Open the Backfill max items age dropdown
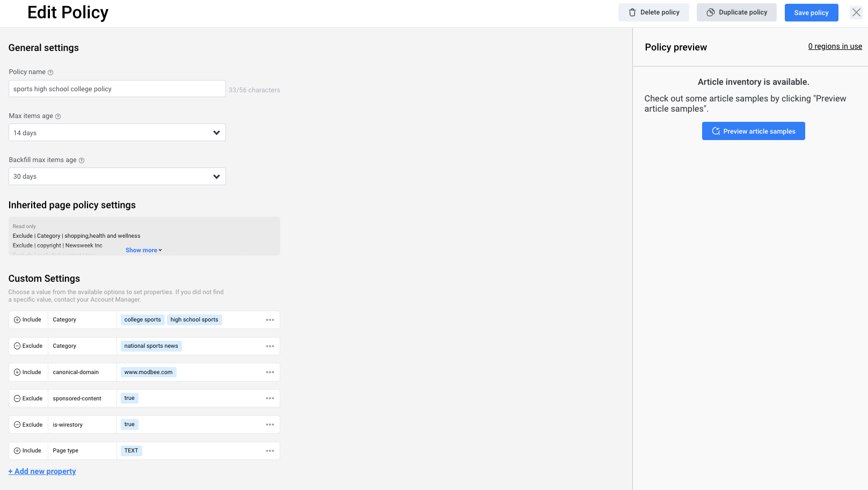Screen dimensions: 868x490 click(x=216, y=176)
